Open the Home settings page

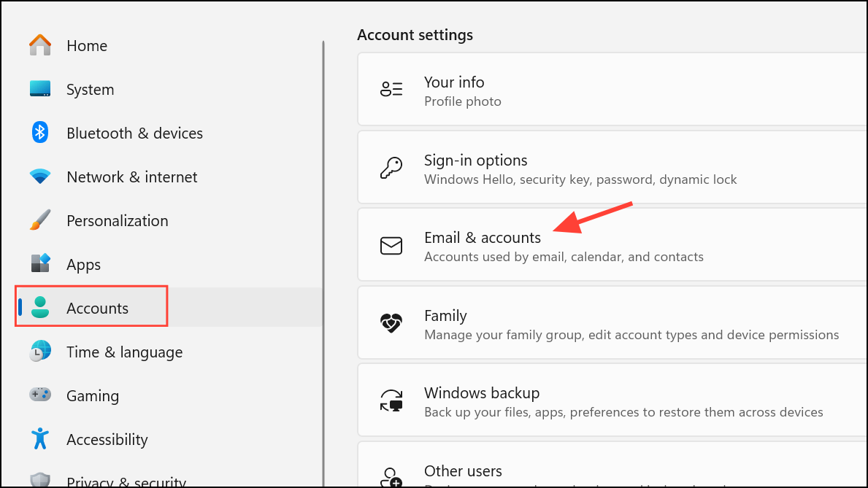coord(169,45)
